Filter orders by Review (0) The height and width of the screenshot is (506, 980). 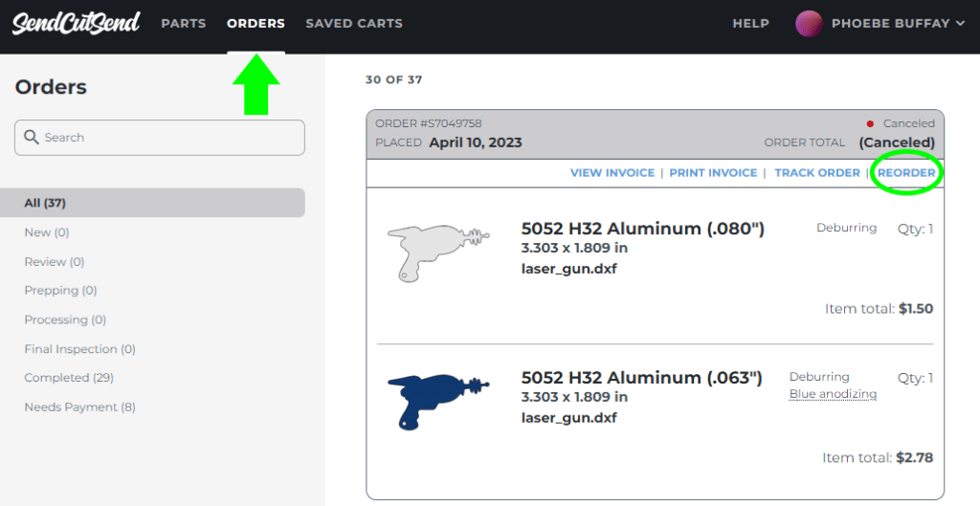click(55, 262)
